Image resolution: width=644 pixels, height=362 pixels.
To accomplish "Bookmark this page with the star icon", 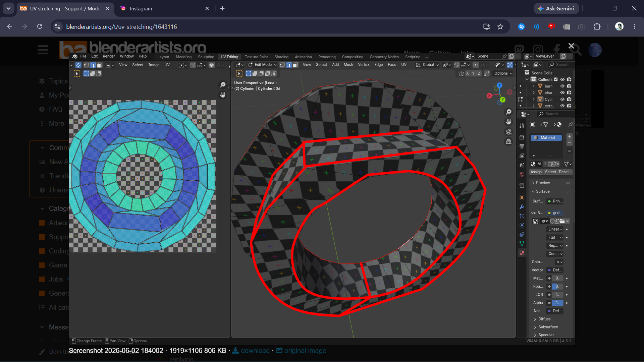I will 500,26.
